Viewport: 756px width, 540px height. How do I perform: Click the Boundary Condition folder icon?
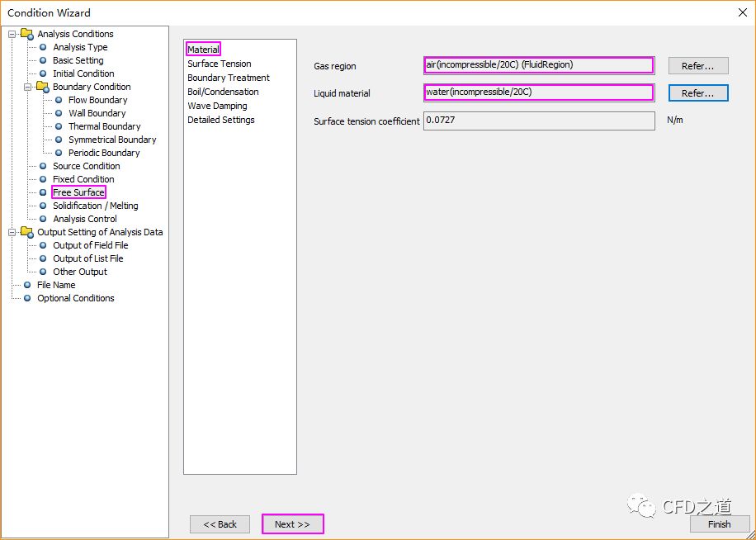[x=43, y=87]
